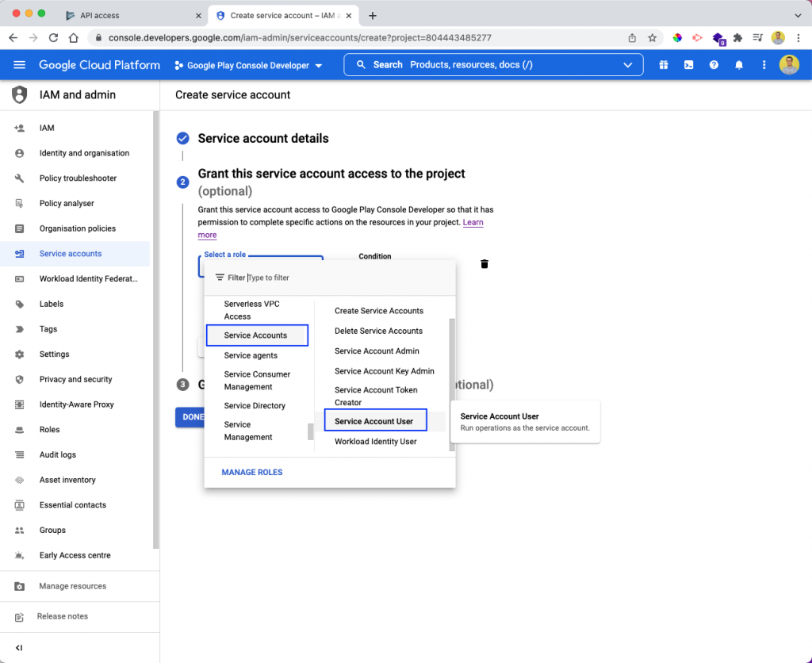Open the Google Play Console Developer project selector
Viewport: 812px width, 663px height.
tap(248, 65)
